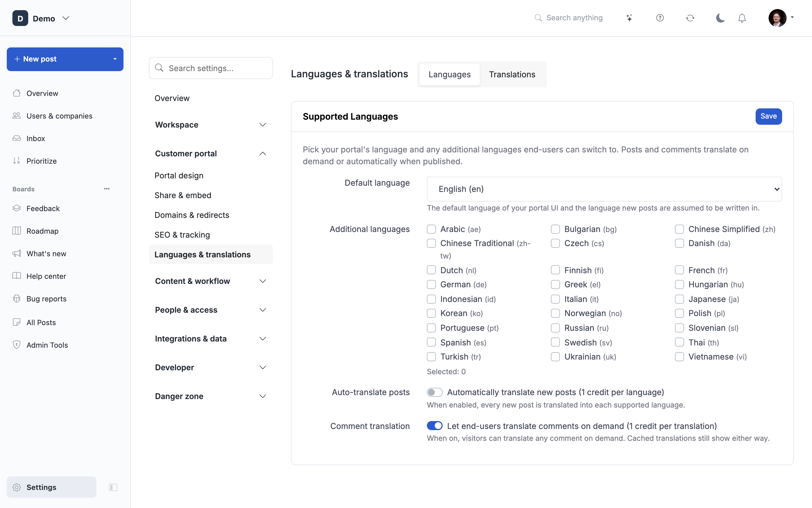
Task: Open the Default language dropdown
Action: 604,189
